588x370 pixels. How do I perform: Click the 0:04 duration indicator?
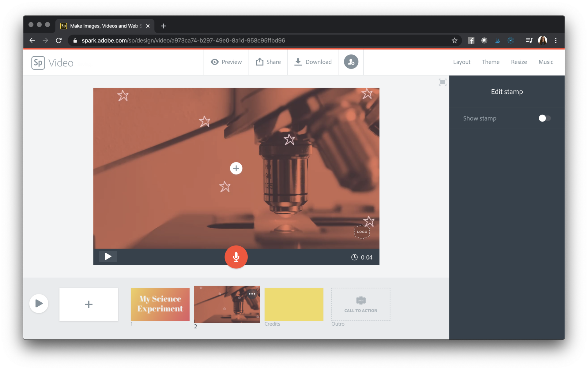coord(362,257)
